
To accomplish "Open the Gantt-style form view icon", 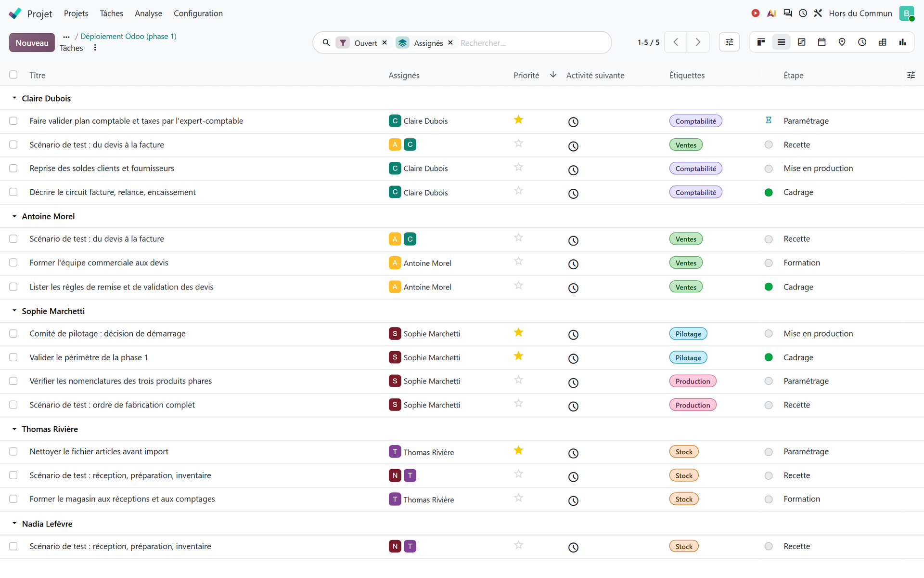I will (801, 42).
